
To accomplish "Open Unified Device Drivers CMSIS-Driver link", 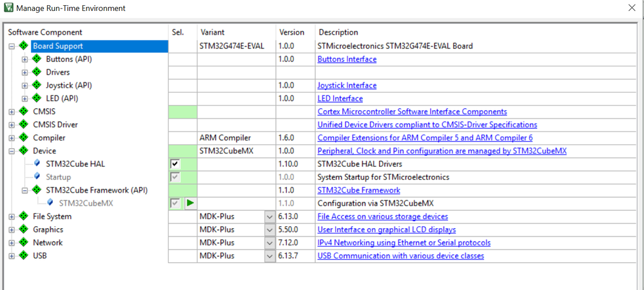I will click(427, 124).
